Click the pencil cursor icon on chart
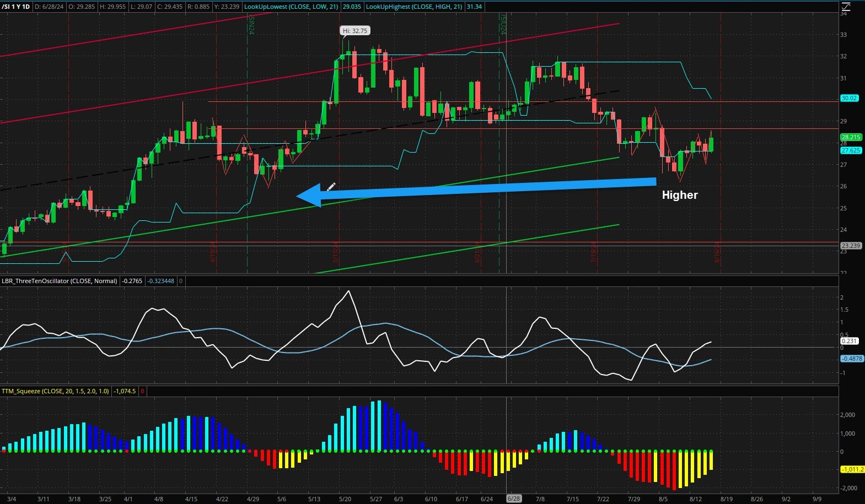 click(x=331, y=187)
